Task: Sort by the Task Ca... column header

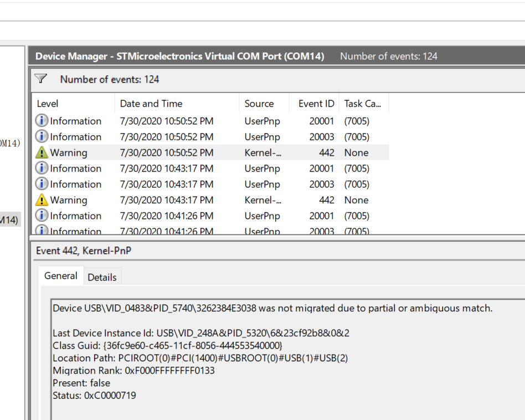Action: pos(363,104)
